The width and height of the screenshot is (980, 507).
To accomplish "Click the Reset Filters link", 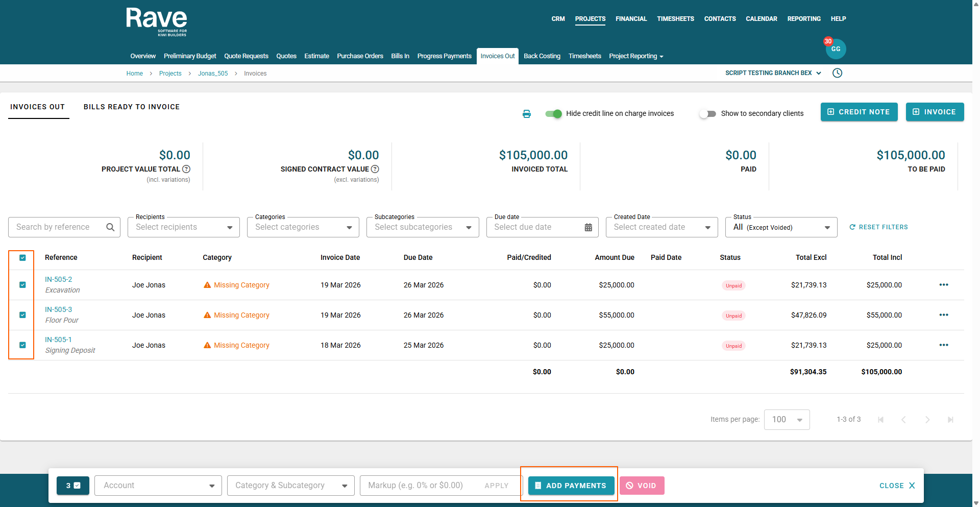I will click(878, 227).
